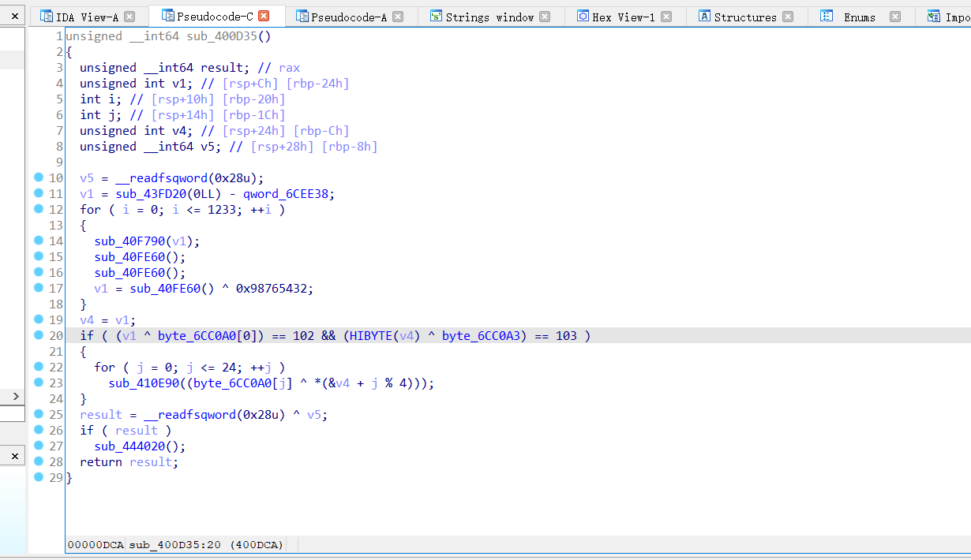
Task: Close the Pseudocode-C tab
Action: (x=264, y=16)
